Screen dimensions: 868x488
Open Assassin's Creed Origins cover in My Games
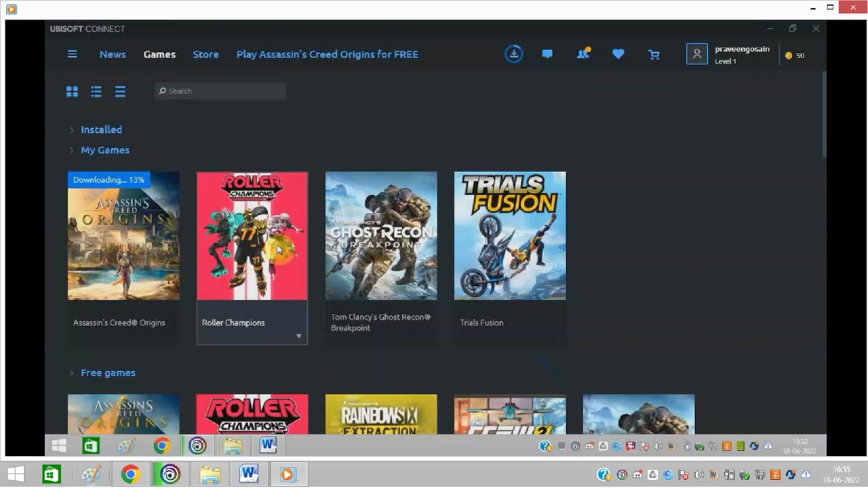tap(123, 236)
